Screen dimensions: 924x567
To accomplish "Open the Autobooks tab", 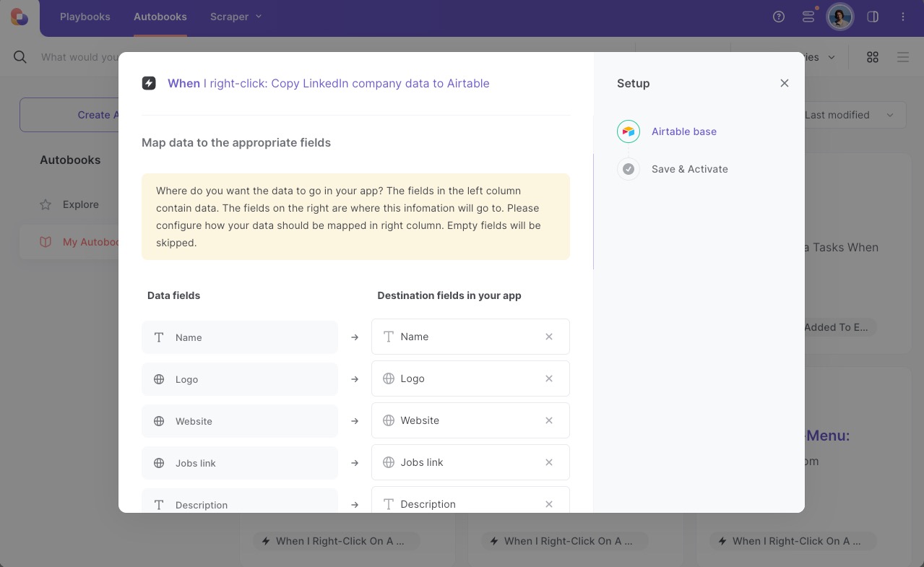I will (160, 17).
